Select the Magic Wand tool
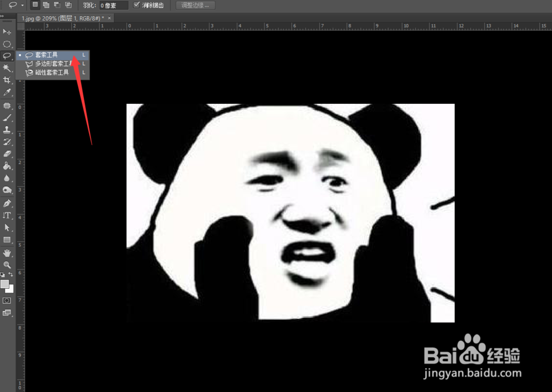 click(7, 68)
